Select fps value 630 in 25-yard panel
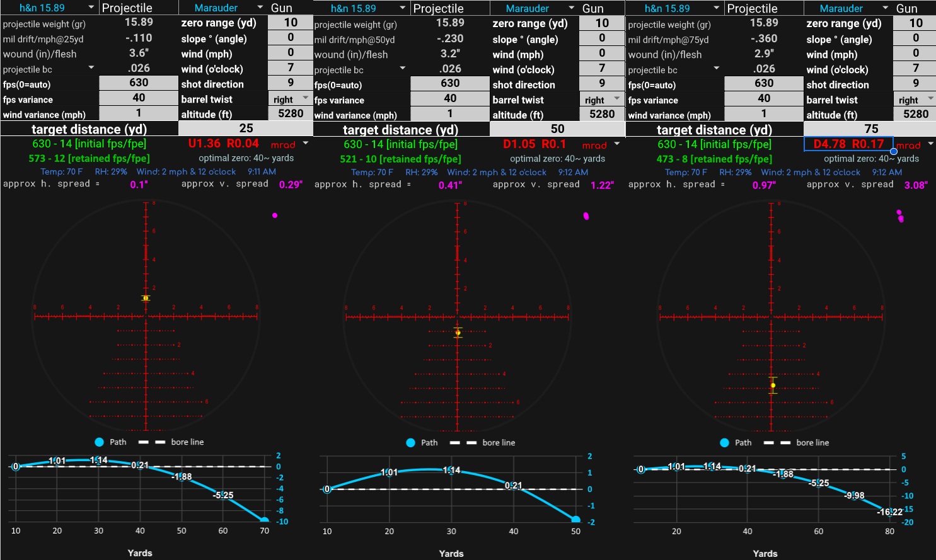 [x=139, y=83]
